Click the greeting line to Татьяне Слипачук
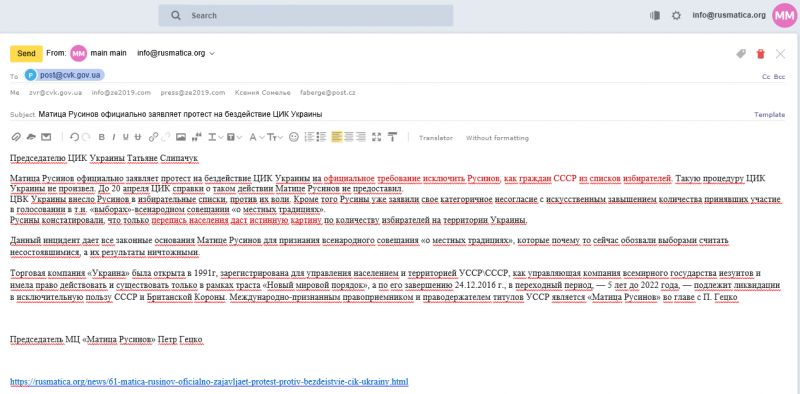Screen dimensions: 800x394 (x=104, y=158)
